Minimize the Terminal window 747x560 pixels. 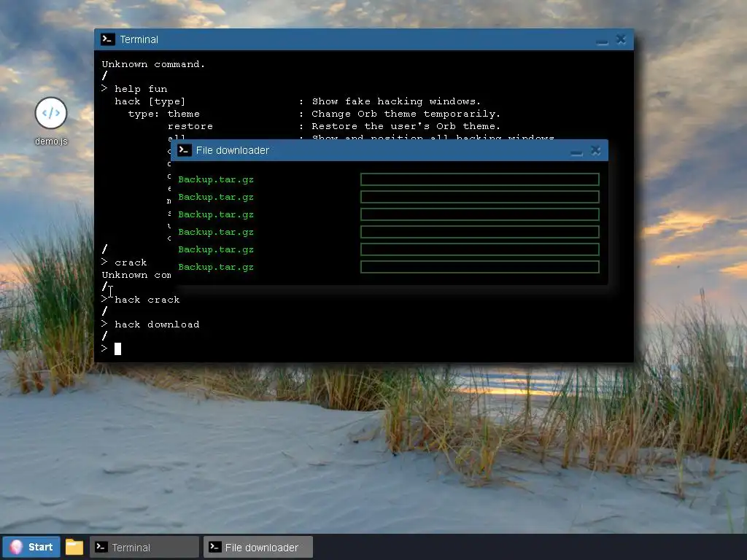pos(602,40)
